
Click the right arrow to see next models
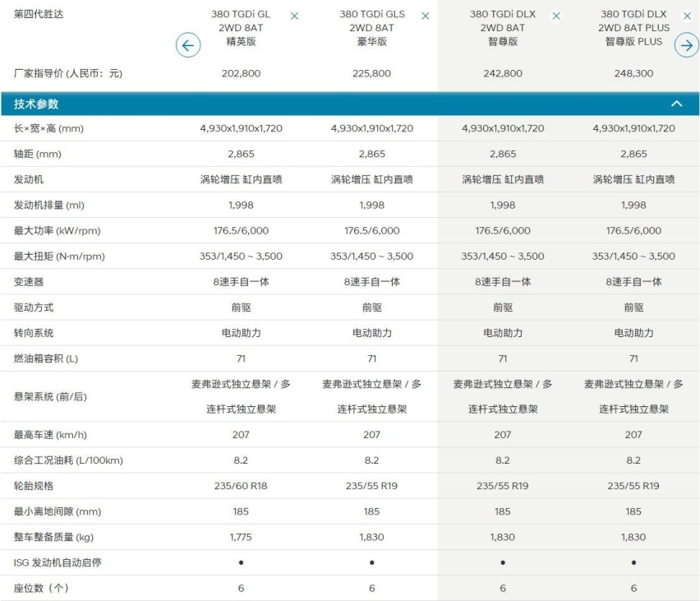pos(687,45)
